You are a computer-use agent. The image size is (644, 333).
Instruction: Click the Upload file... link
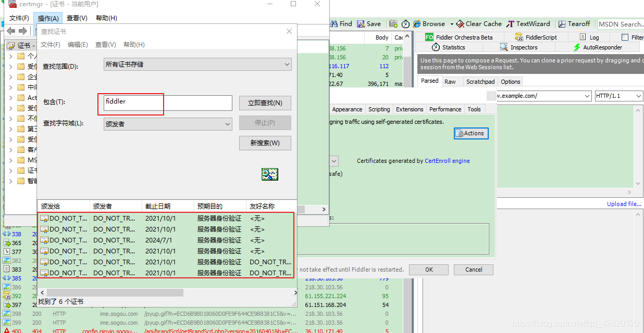pyautogui.click(x=624, y=204)
